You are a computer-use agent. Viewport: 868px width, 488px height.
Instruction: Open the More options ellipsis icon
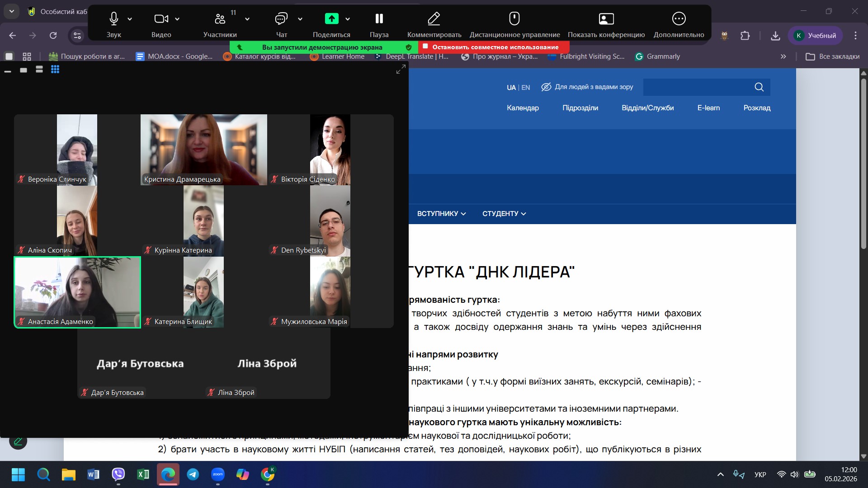coord(678,19)
